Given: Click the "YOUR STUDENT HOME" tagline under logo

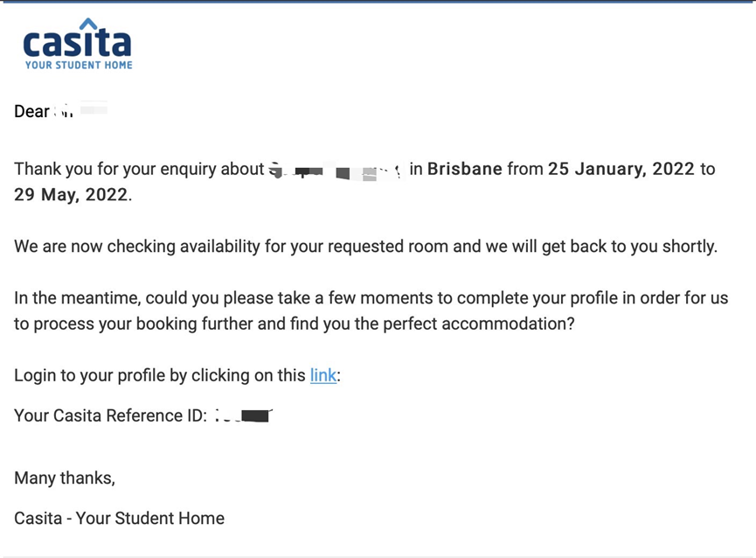Looking at the screenshot, I should pos(79,65).
